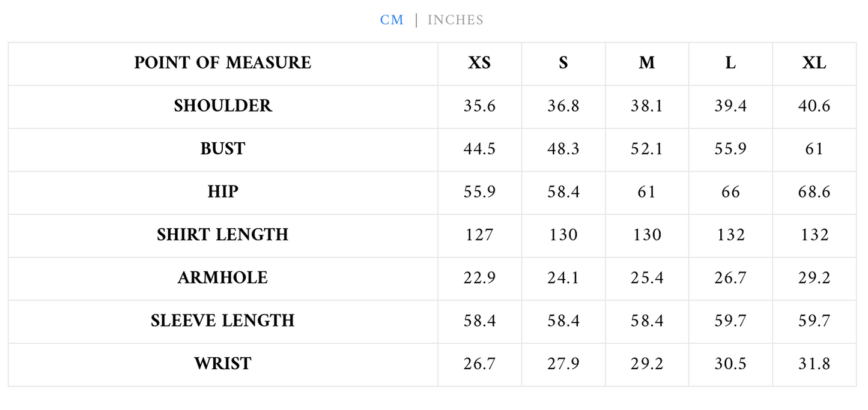Click the S armhole value 24.1
Screen dimensions: 868x410
pos(563,278)
